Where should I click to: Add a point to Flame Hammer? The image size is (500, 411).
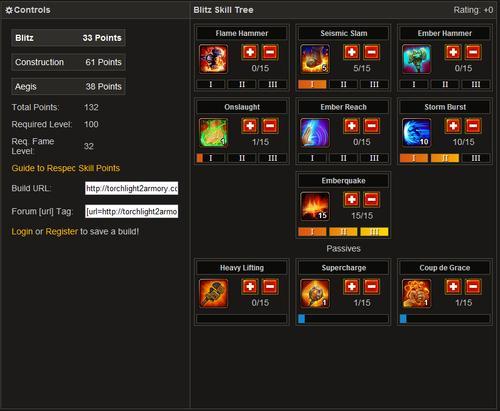tap(250, 52)
